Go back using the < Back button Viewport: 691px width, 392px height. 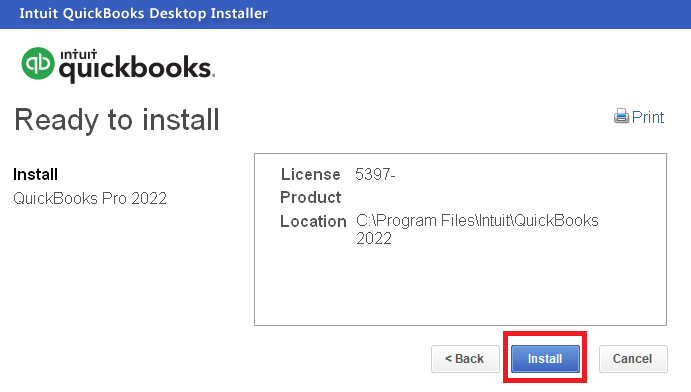pyautogui.click(x=465, y=359)
